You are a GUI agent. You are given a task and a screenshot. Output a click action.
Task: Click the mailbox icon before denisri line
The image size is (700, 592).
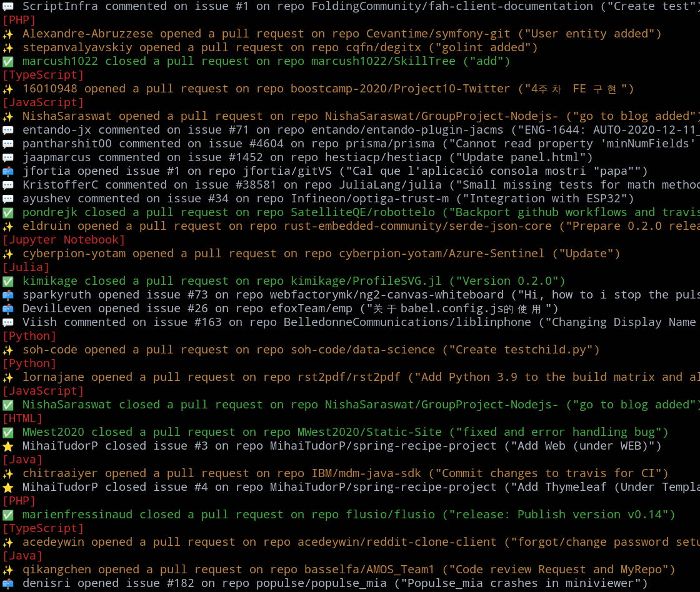coord(8,583)
